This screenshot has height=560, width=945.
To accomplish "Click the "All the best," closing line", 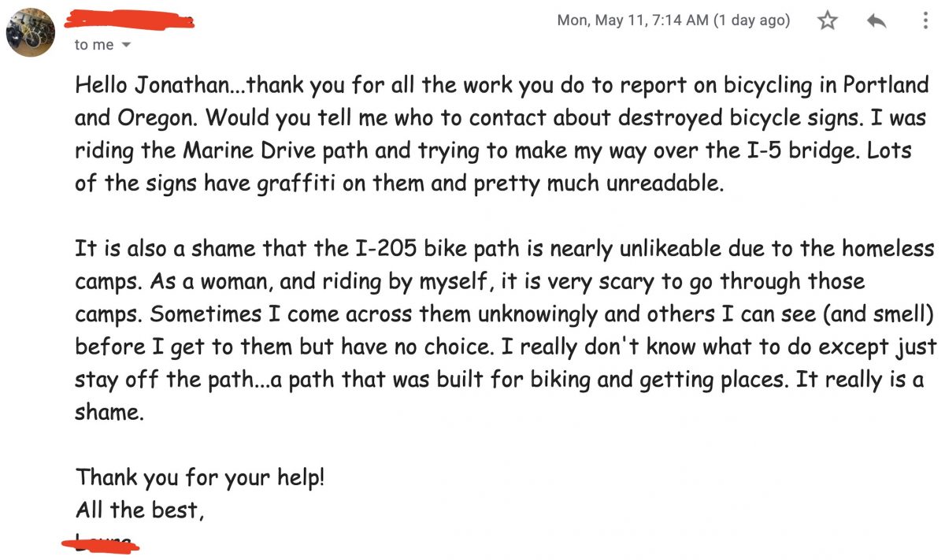I will point(140,510).
